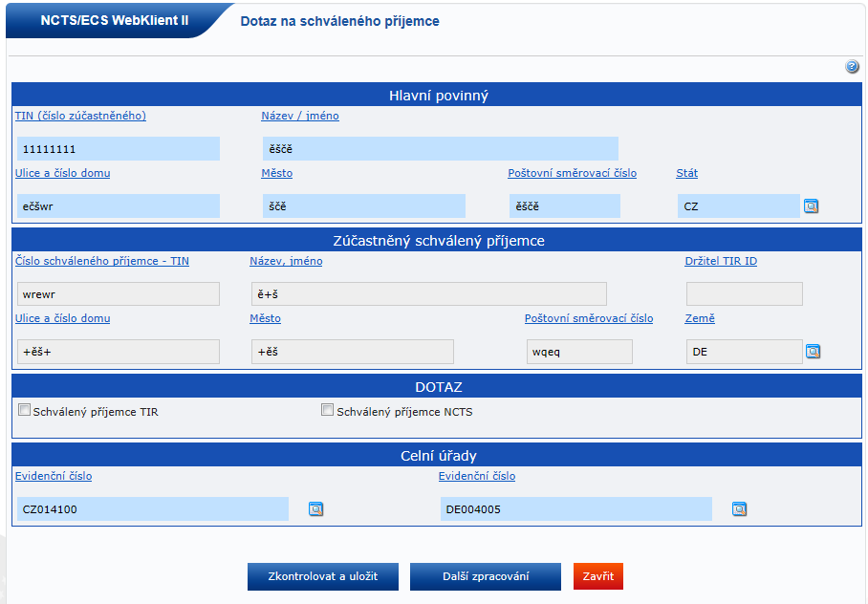Image resolution: width=868 pixels, height=604 pixels.
Task: Close the form with Zavřít button
Action: [x=597, y=576]
